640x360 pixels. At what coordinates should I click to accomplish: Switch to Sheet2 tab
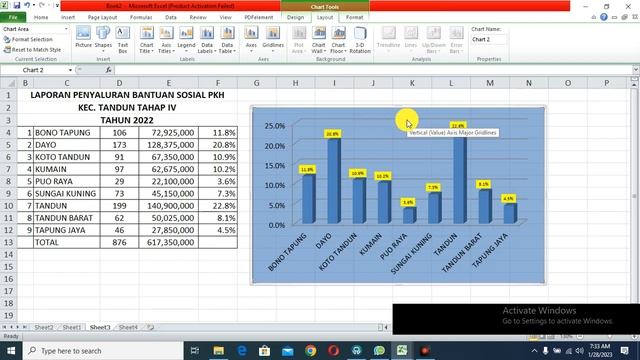[x=44, y=327]
